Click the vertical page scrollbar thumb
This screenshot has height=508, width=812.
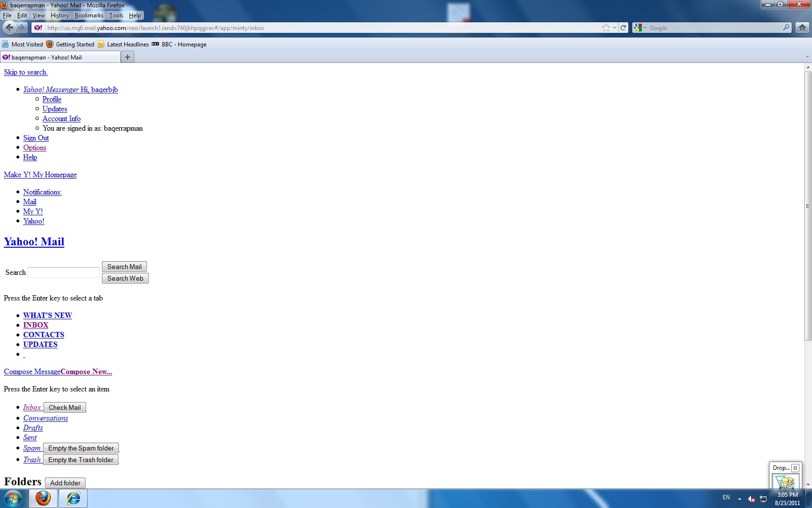pyautogui.click(x=808, y=206)
